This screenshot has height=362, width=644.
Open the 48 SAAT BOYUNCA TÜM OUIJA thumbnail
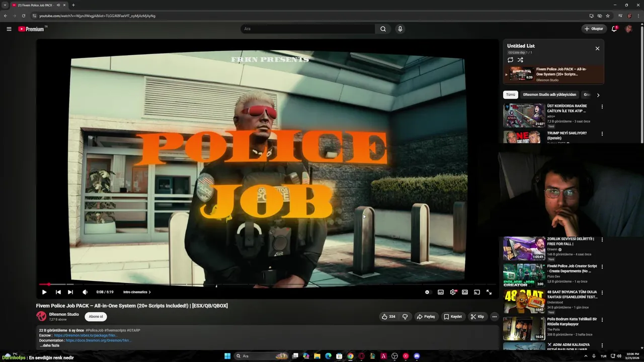(x=524, y=302)
